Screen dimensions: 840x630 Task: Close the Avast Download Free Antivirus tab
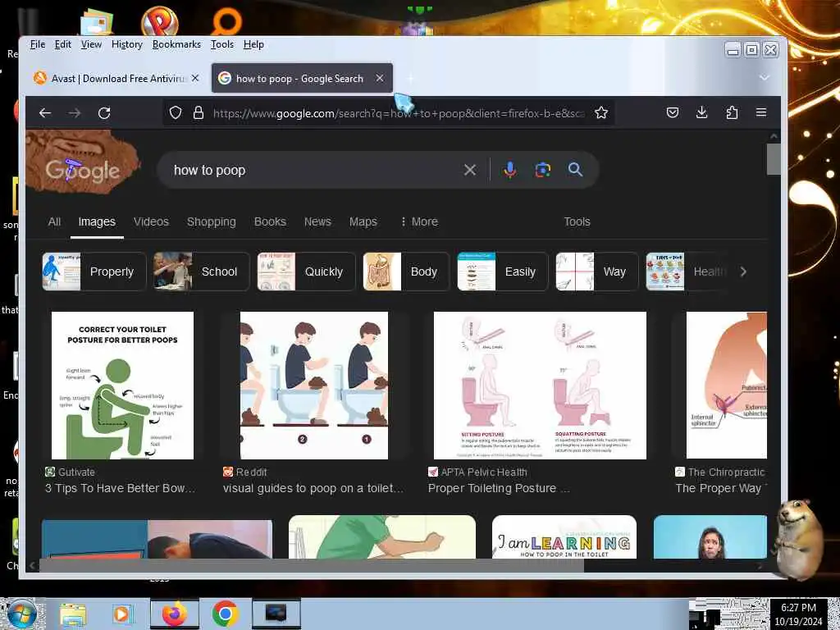point(195,78)
